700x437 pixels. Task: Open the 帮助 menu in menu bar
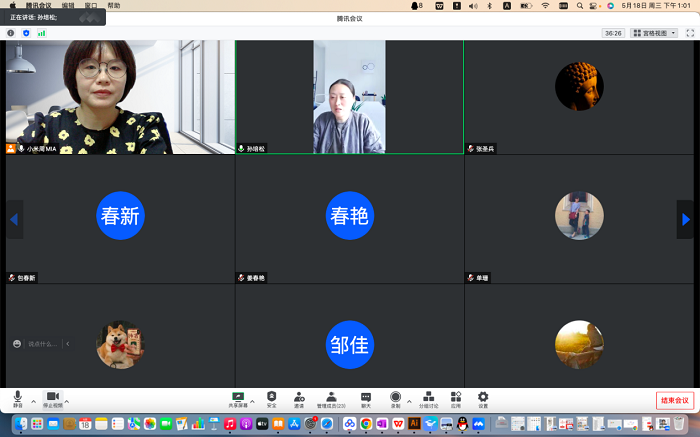click(114, 5)
